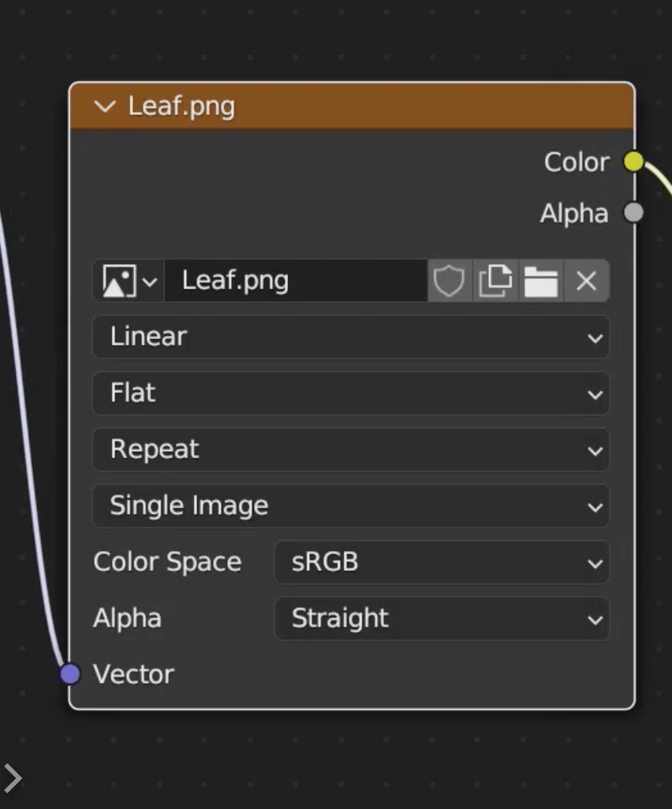Open the image browse dropdown icon
The image size is (672, 809).
[x=129, y=281]
